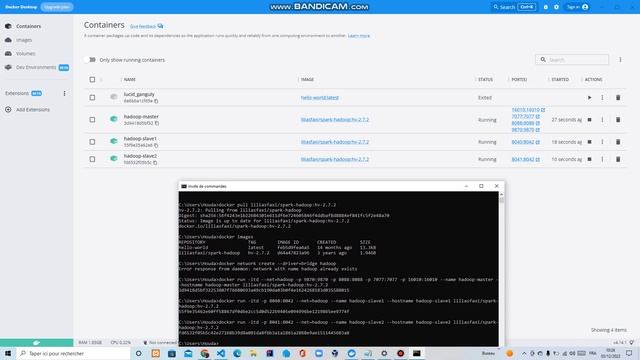Start the lucid_ganguly container with play icon
Image resolution: width=640 pixels, height=360 pixels.
(589, 98)
